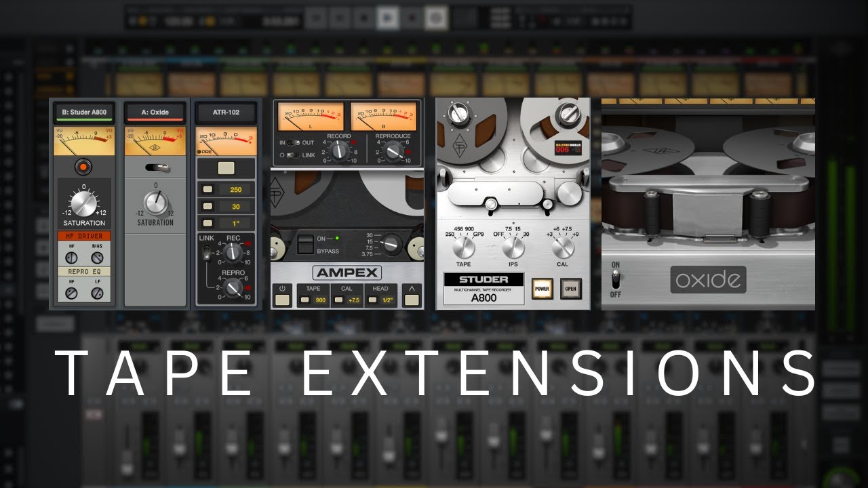Toggle the orange power button on the Studer strip

point(84,166)
